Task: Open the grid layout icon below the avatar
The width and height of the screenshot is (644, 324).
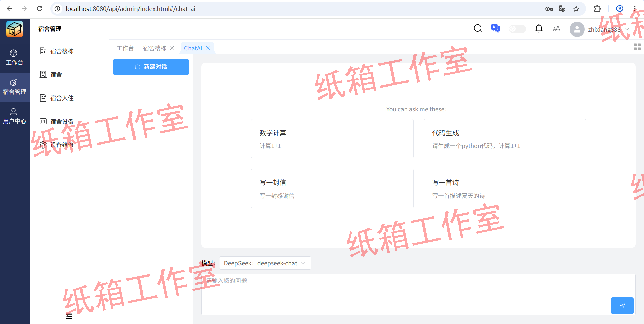Action: point(637,47)
